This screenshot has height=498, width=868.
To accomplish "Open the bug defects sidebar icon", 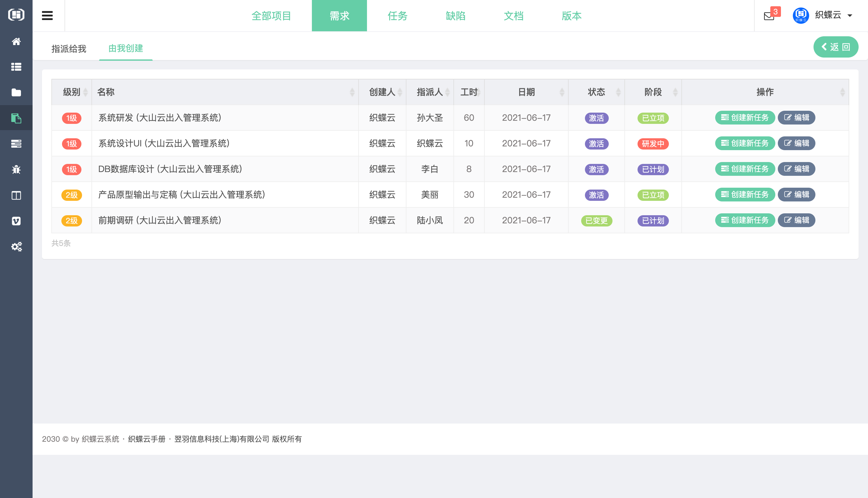I will tap(16, 169).
